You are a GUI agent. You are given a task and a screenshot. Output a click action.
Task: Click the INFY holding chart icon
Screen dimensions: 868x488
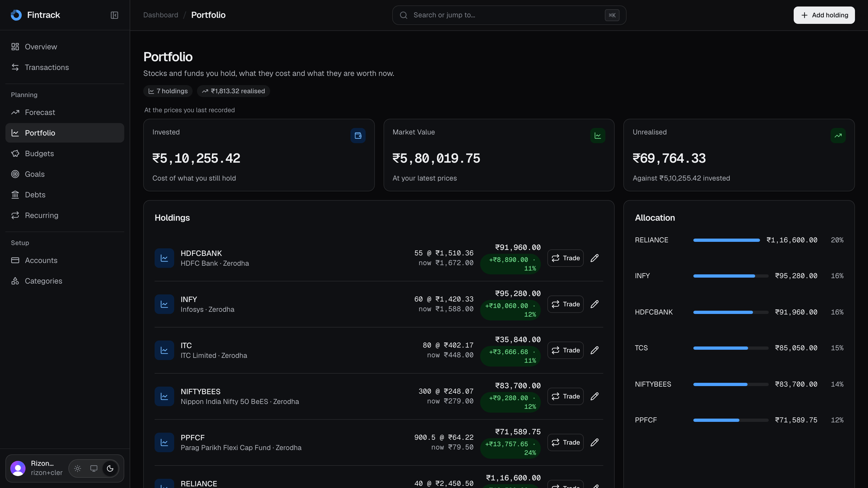(x=164, y=304)
